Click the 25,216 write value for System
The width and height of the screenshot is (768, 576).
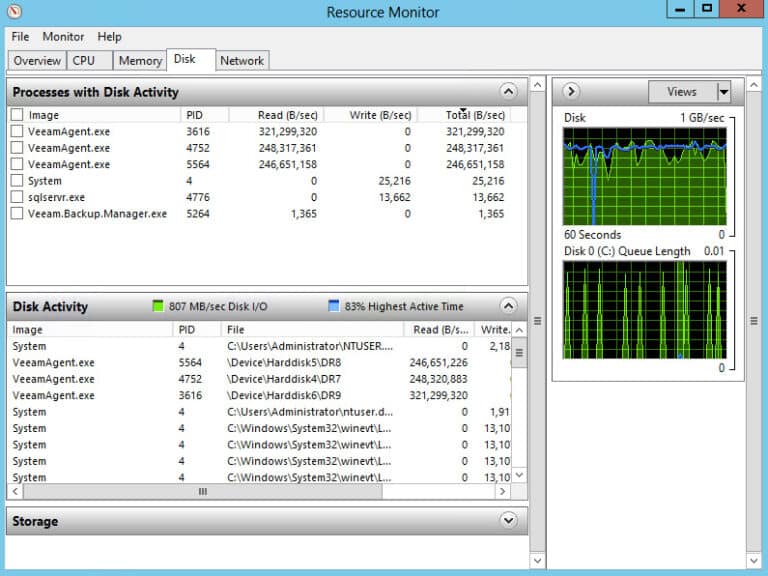[394, 181]
